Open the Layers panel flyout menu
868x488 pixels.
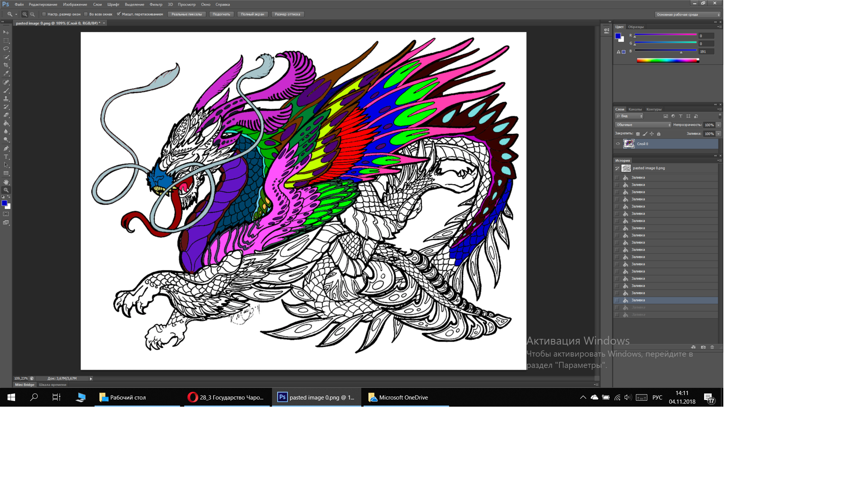[719, 110]
